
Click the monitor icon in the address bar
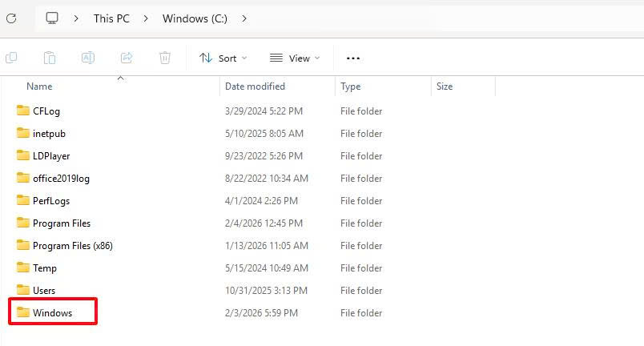[x=53, y=18]
